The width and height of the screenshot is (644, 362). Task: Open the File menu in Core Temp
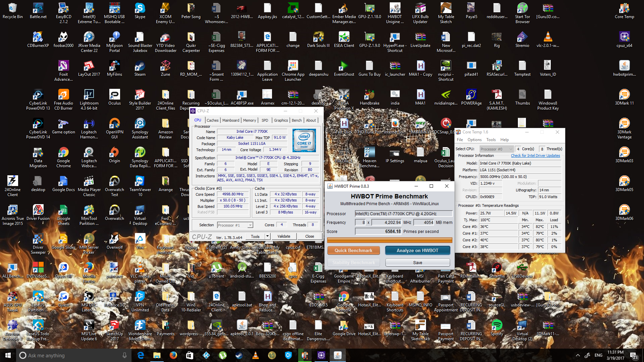point(460,140)
